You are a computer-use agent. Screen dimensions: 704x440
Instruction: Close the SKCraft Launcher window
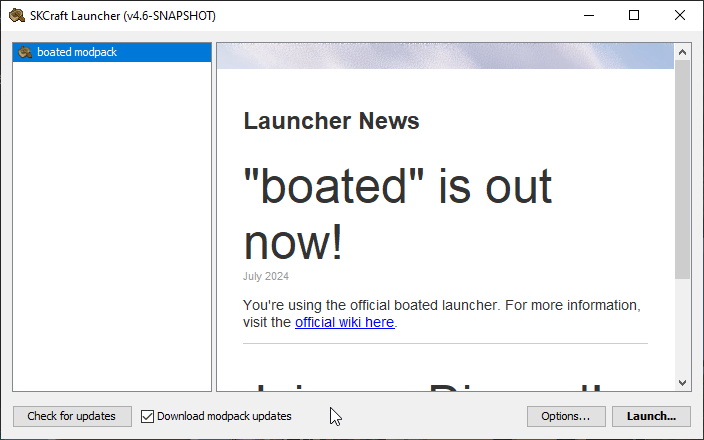[x=680, y=15]
